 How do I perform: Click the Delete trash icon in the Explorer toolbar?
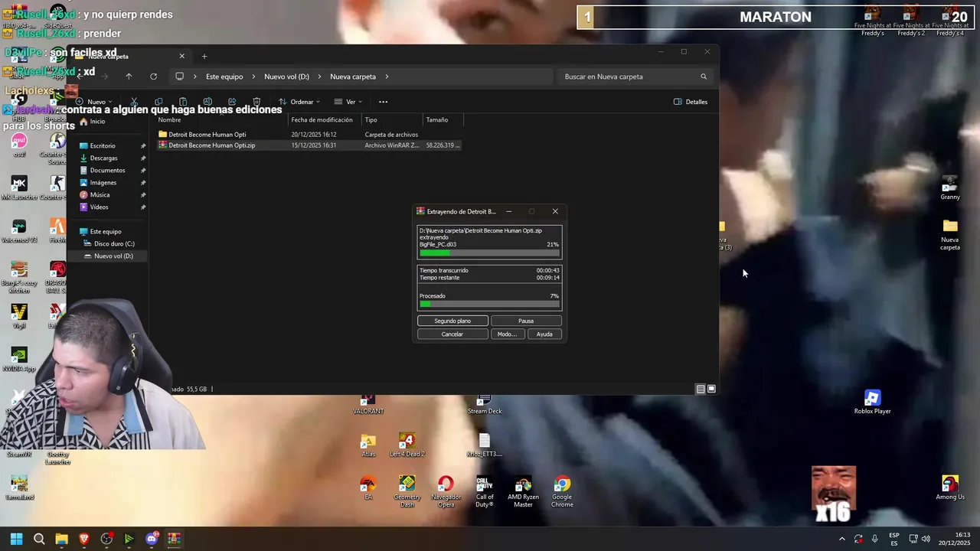coord(256,102)
